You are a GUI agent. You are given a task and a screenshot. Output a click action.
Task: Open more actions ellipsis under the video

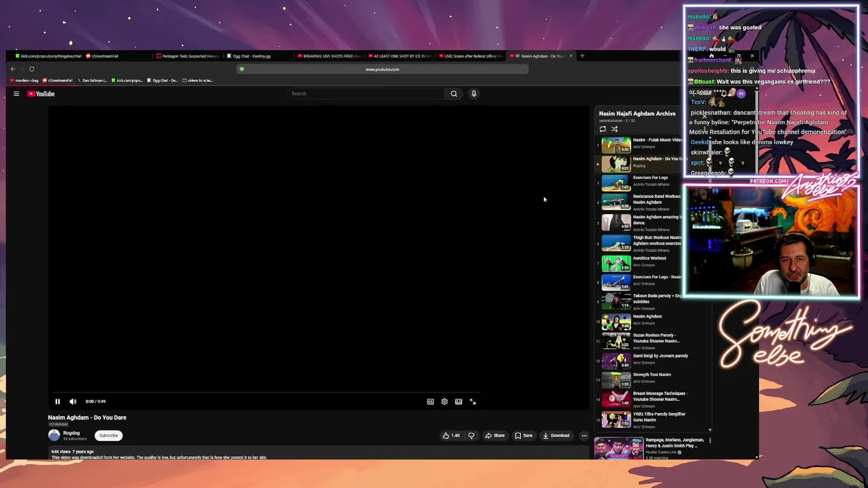coord(584,436)
